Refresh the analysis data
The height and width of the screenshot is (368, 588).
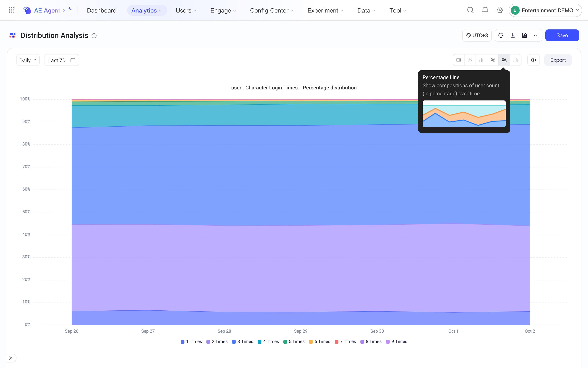coord(501,35)
